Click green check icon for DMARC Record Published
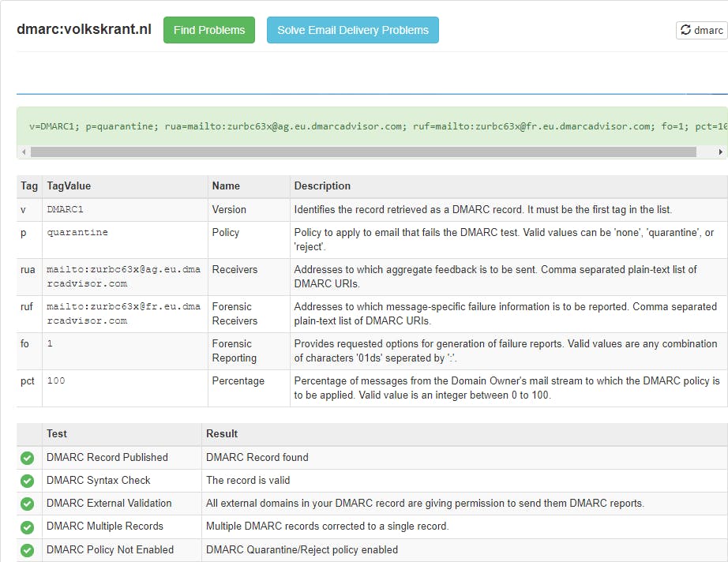Viewport: 728px width, 562px height. click(x=28, y=458)
